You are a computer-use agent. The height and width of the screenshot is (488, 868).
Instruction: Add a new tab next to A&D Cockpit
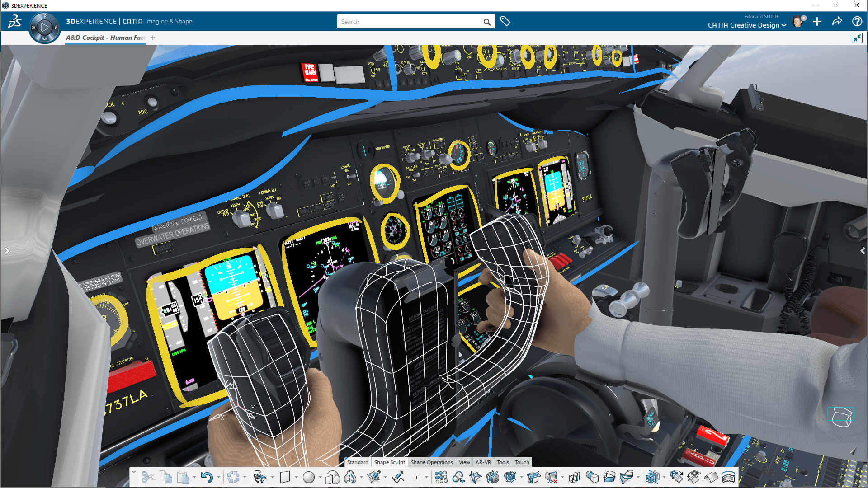153,38
